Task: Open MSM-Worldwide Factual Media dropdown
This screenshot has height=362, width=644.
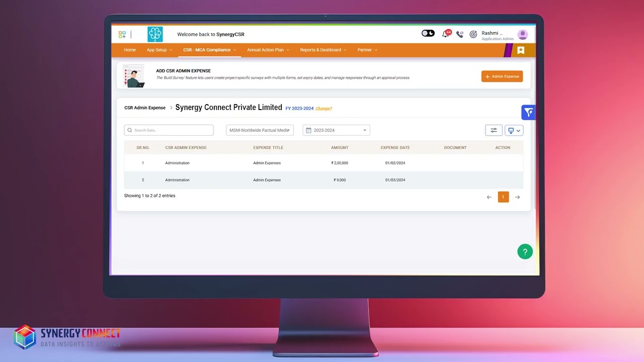Action: [260, 130]
